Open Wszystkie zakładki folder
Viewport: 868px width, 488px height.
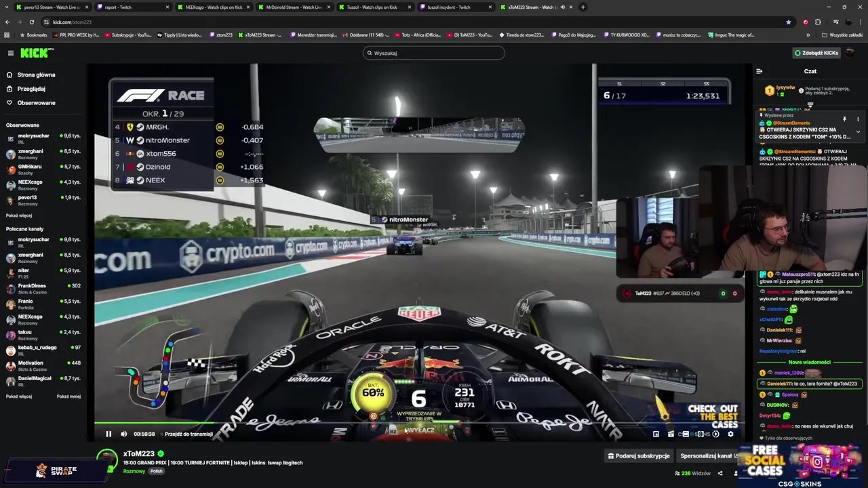pos(842,35)
